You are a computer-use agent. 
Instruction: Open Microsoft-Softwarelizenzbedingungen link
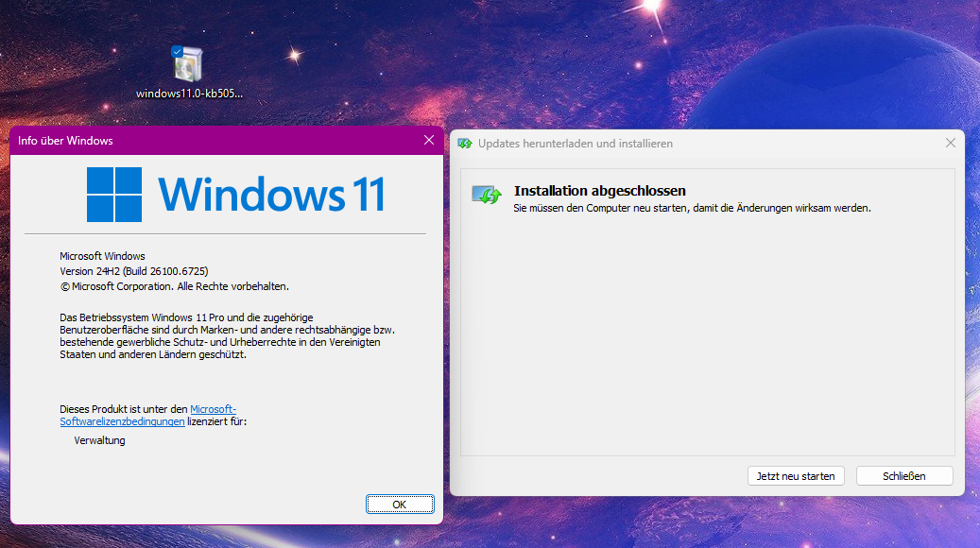pyautogui.click(x=148, y=416)
